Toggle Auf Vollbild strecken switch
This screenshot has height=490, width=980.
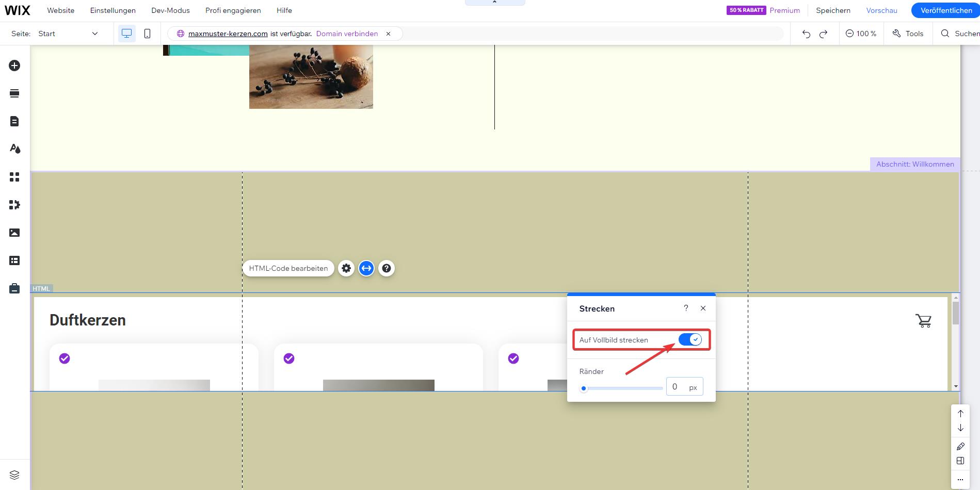[x=690, y=339]
